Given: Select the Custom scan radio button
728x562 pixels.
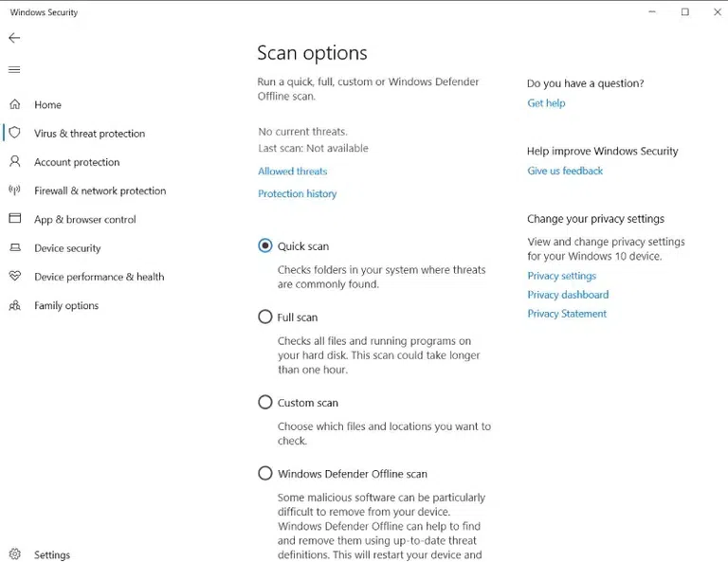Looking at the screenshot, I should [x=265, y=402].
